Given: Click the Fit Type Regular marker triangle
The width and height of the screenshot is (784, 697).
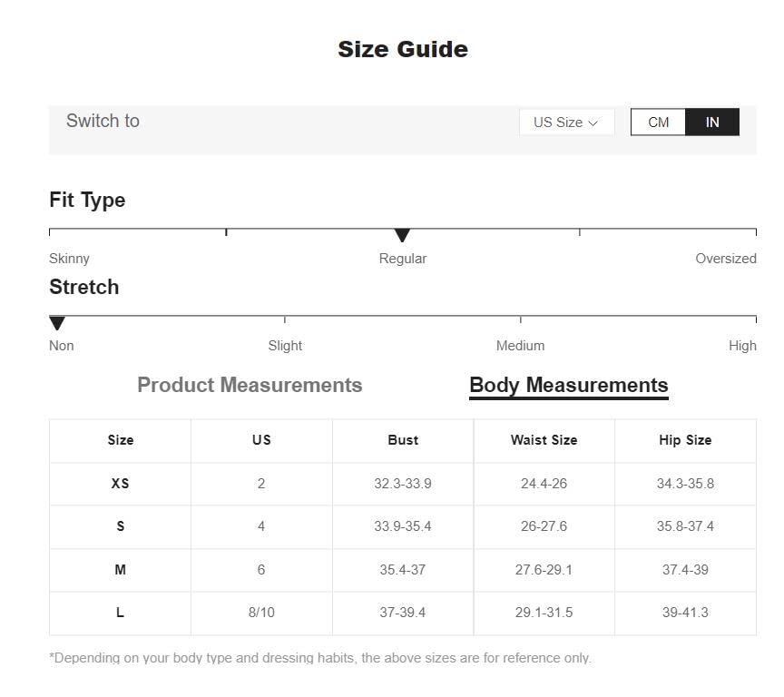Looking at the screenshot, I should 402,235.
